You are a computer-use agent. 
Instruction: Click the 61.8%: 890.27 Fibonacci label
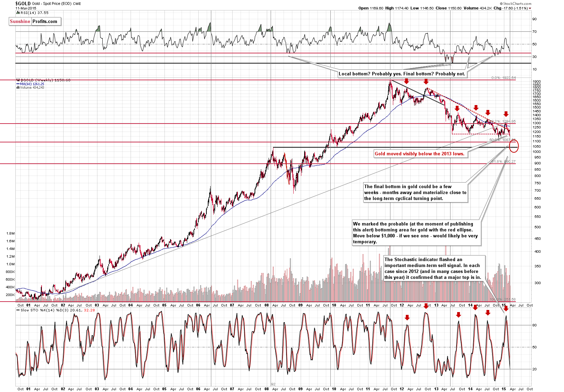coord(503,162)
